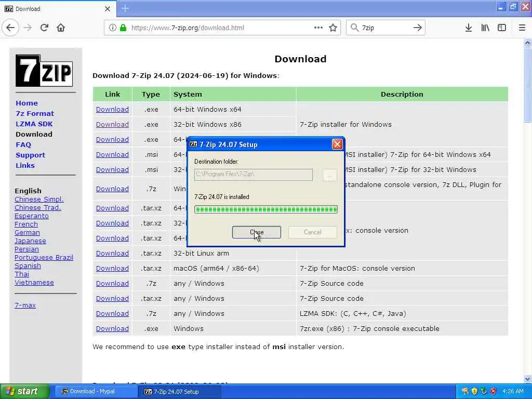
Task: Download the 32-bit Linux arm tar.xz
Action: tap(112, 254)
